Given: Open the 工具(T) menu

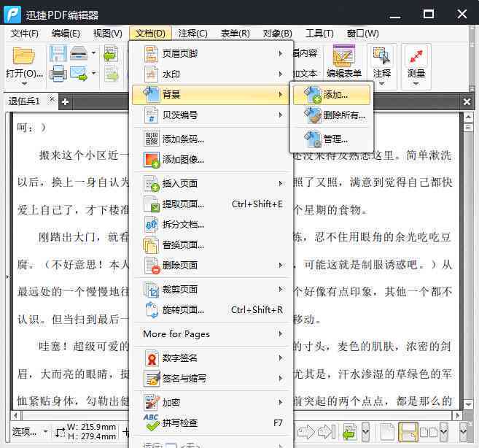Looking at the screenshot, I should (x=319, y=34).
